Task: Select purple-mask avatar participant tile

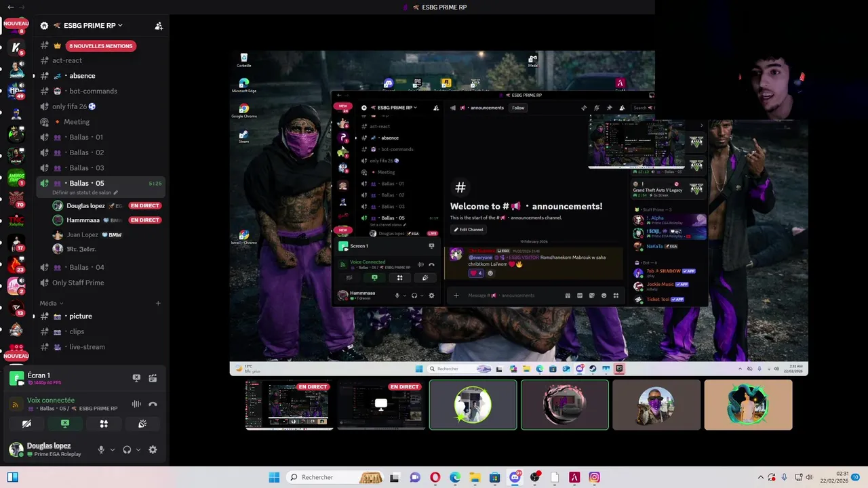Action: 656,405
